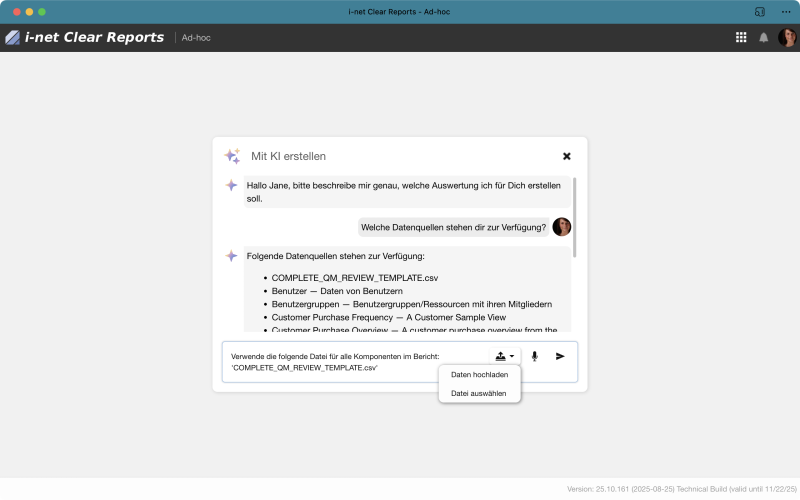The width and height of the screenshot is (800, 500).
Task: Click the user avatar beside chat question
Action: (x=561, y=227)
